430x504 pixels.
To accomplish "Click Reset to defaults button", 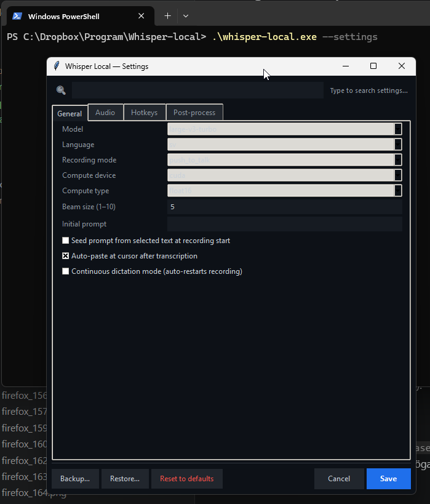I will (x=187, y=479).
